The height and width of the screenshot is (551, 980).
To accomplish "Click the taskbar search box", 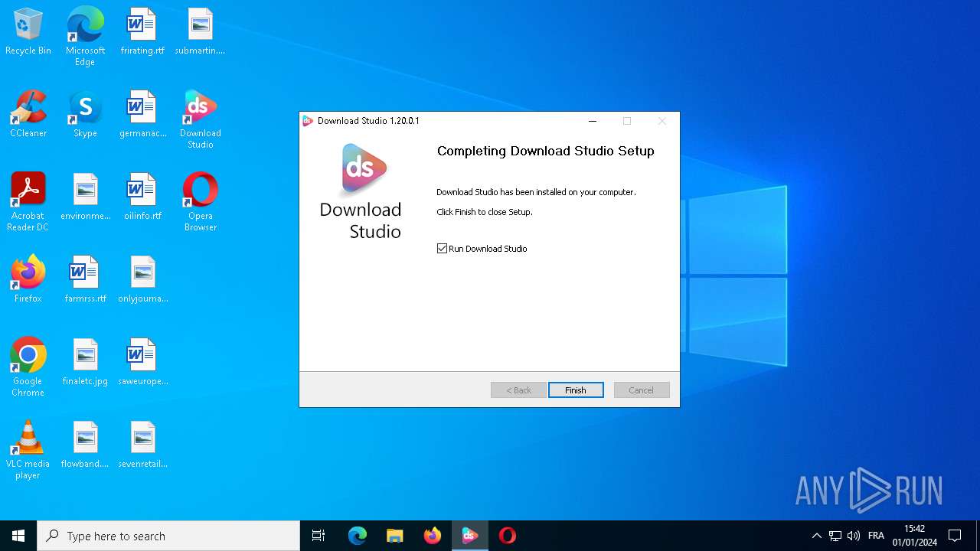I will (168, 536).
